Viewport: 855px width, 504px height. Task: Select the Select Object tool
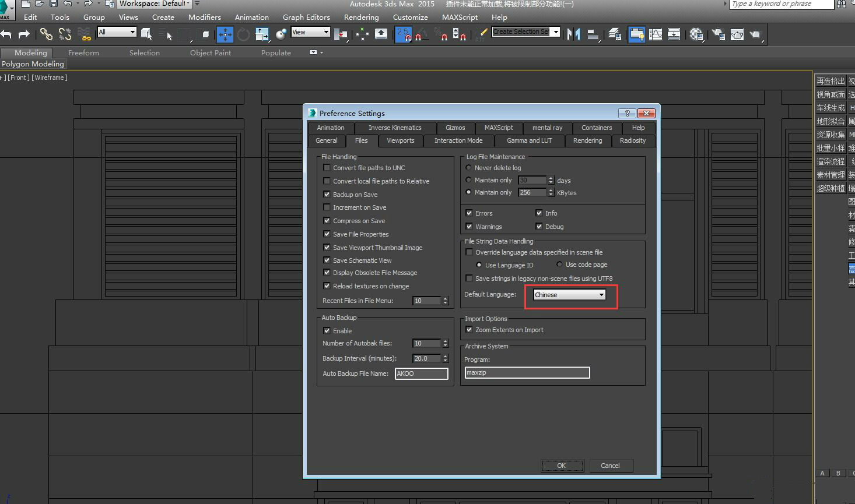146,34
